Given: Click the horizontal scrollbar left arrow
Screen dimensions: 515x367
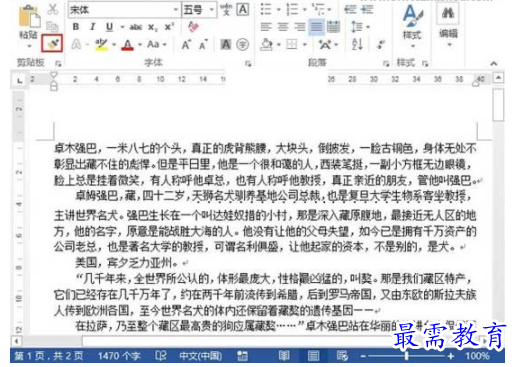Looking at the screenshot, I should (x=16, y=341).
